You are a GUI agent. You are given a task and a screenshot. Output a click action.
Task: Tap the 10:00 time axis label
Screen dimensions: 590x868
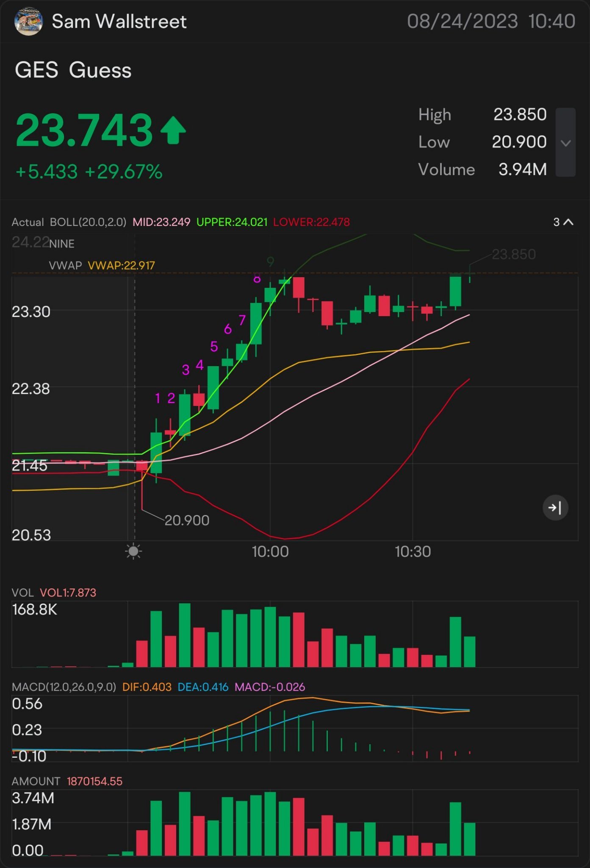(270, 551)
